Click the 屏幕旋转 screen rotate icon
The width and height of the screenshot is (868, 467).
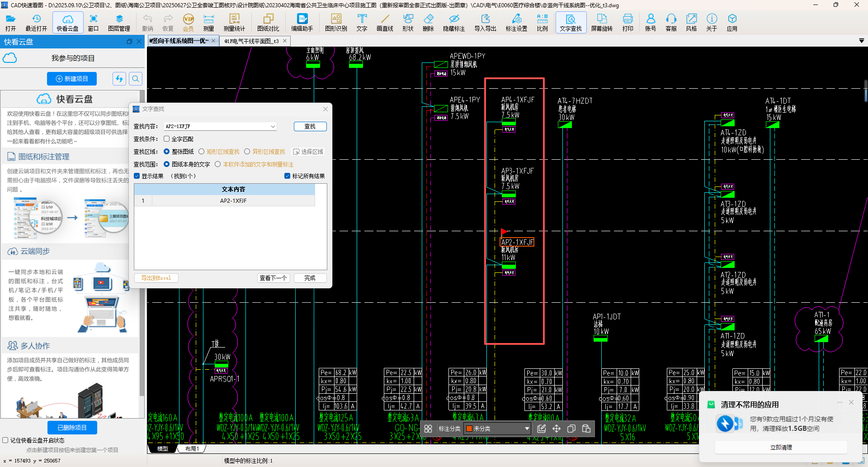click(602, 22)
